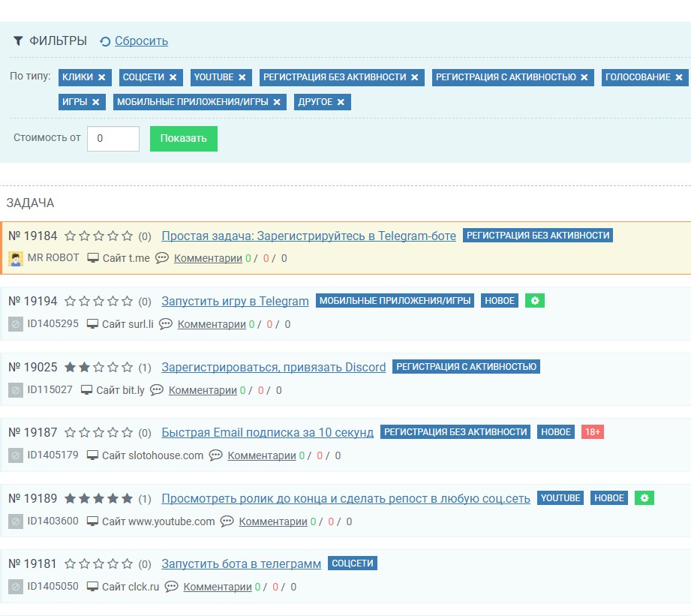
Task: Click the MR ROBOT user avatar
Action: [x=16, y=258]
